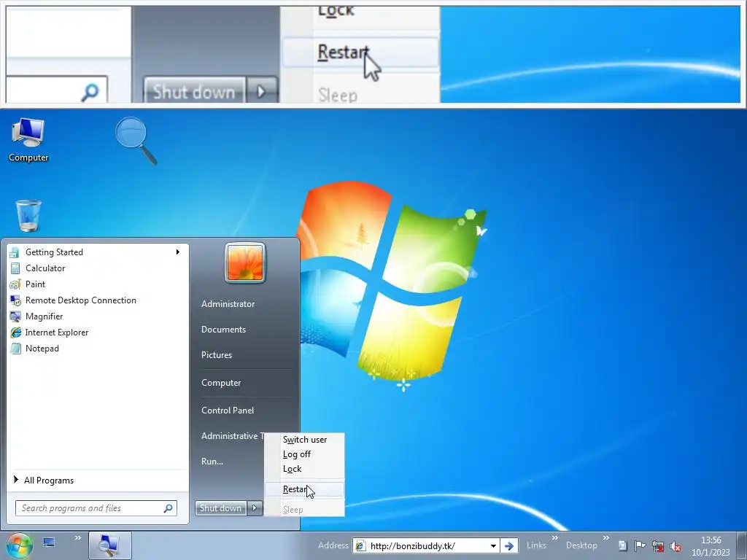The image size is (747, 560).
Task: Open Documents link in Start menu
Action: click(x=223, y=330)
